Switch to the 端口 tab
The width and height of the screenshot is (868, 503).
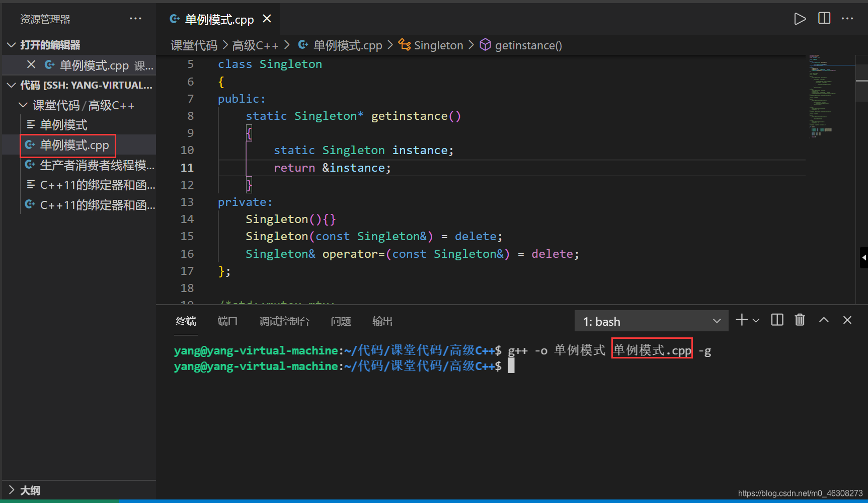227,321
